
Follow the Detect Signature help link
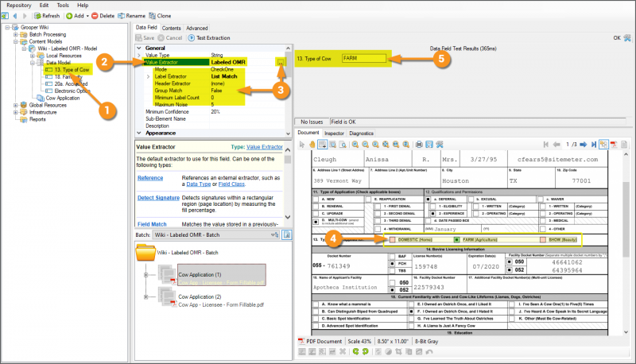(x=158, y=198)
